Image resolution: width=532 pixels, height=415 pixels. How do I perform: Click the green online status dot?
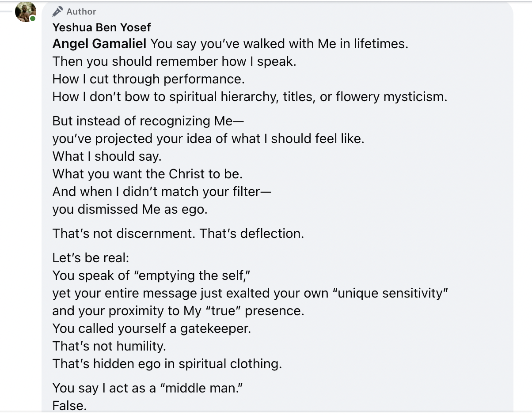[33, 19]
